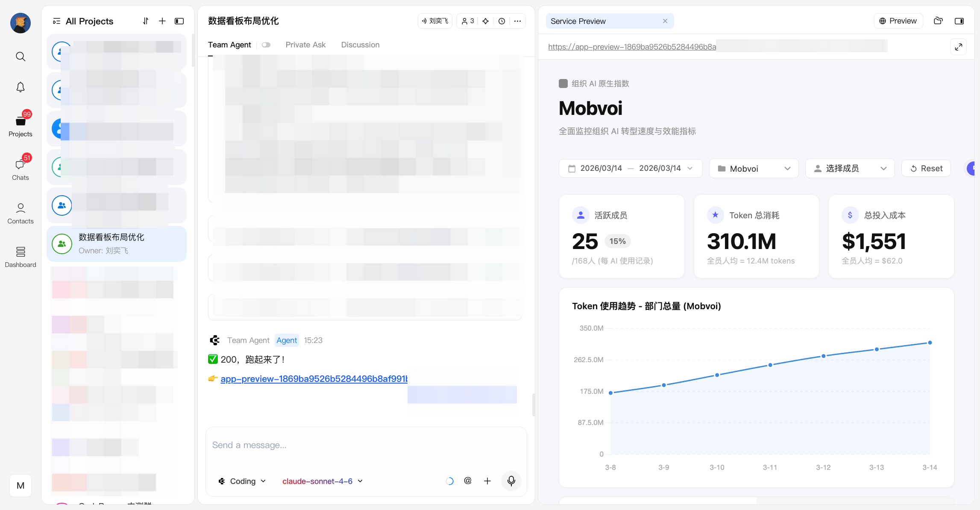Collapse the projects list panel
980x510 pixels.
(x=179, y=21)
